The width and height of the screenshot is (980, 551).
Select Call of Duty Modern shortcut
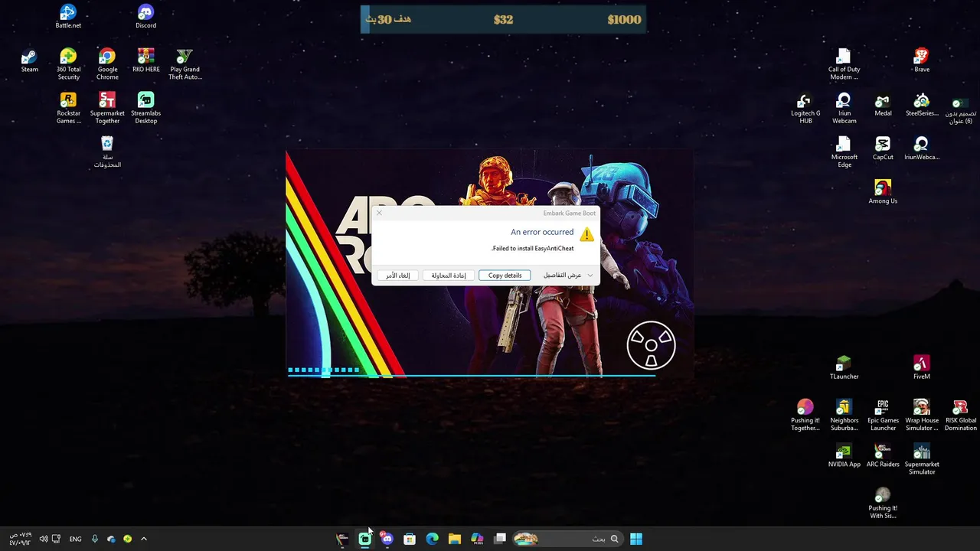tap(844, 64)
